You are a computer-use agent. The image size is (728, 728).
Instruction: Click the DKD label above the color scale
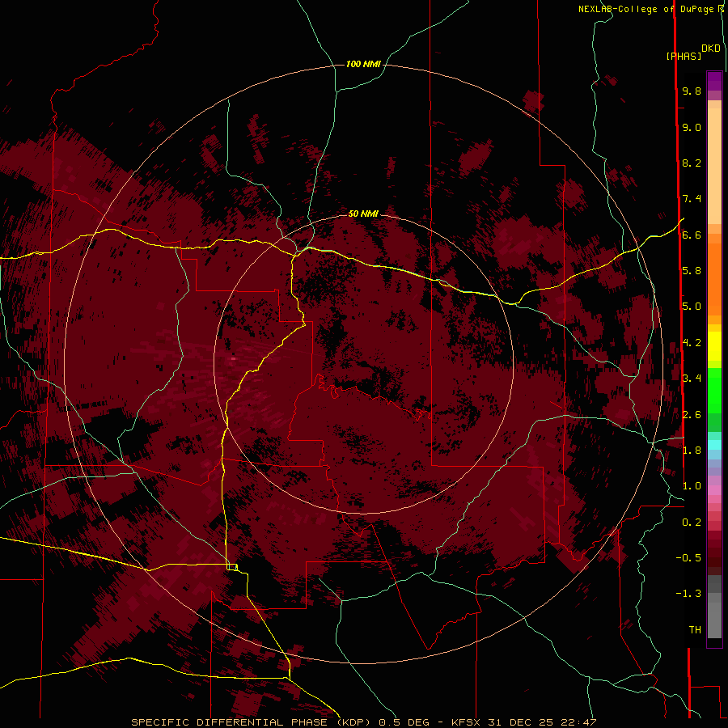(711, 49)
